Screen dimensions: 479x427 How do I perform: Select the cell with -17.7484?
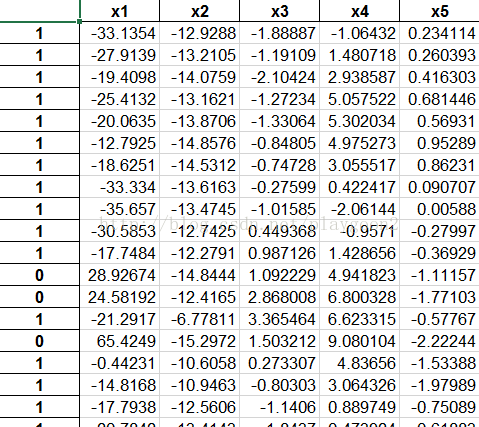click(x=120, y=253)
